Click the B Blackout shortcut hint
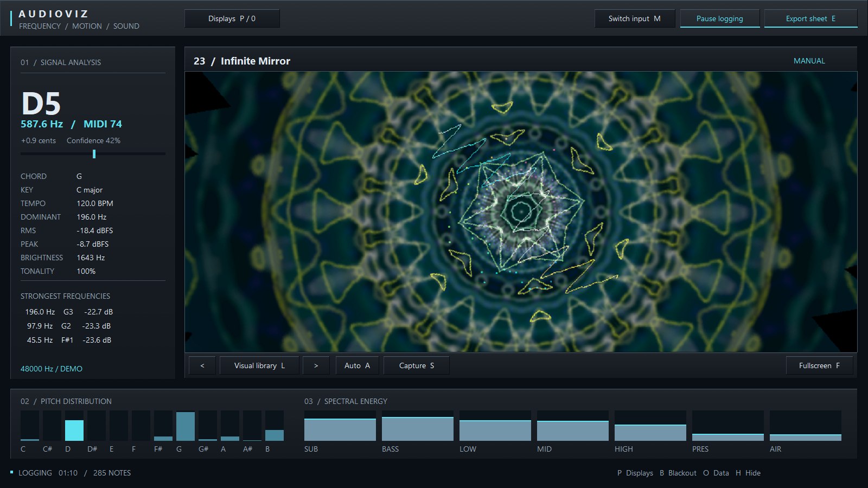Screen dimensions: 868x488 pyautogui.click(x=678, y=473)
